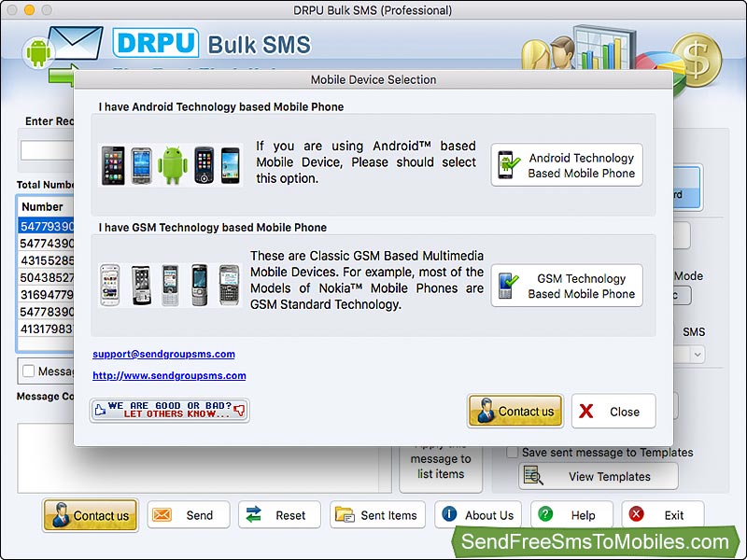
Task: Click the GSM phone checkmark icon
Action: (x=507, y=286)
